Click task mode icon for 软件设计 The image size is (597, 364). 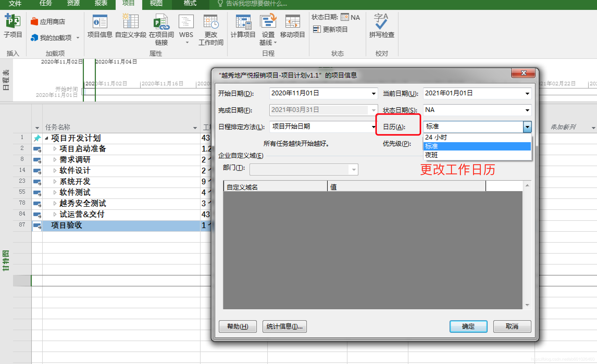[x=37, y=171]
